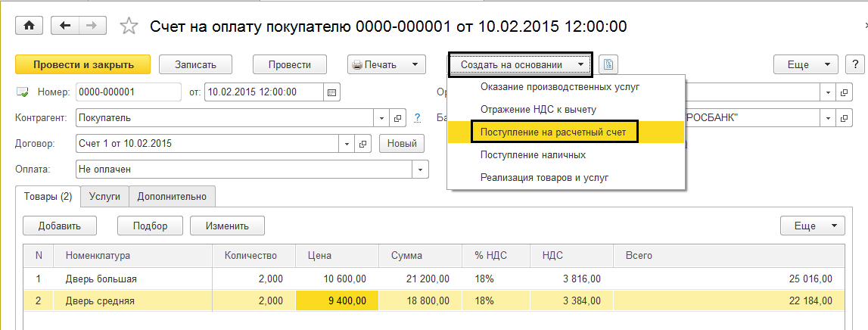Expand the Контрагент dropdown arrow

point(382,118)
